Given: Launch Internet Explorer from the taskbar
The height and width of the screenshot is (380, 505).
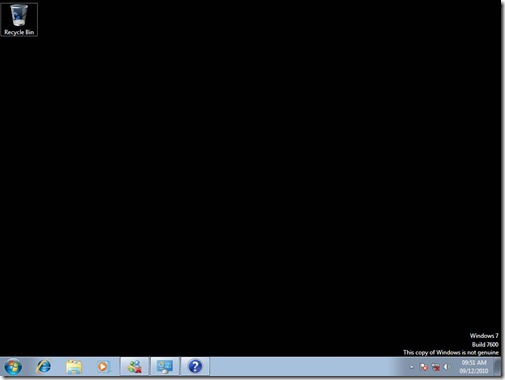Looking at the screenshot, I should 44,367.
